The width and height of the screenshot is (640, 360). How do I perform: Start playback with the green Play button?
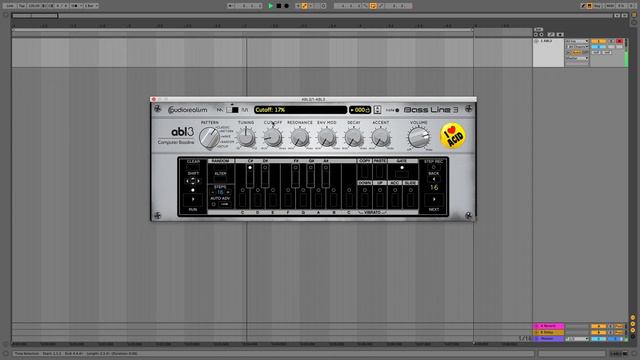pyautogui.click(x=270, y=6)
